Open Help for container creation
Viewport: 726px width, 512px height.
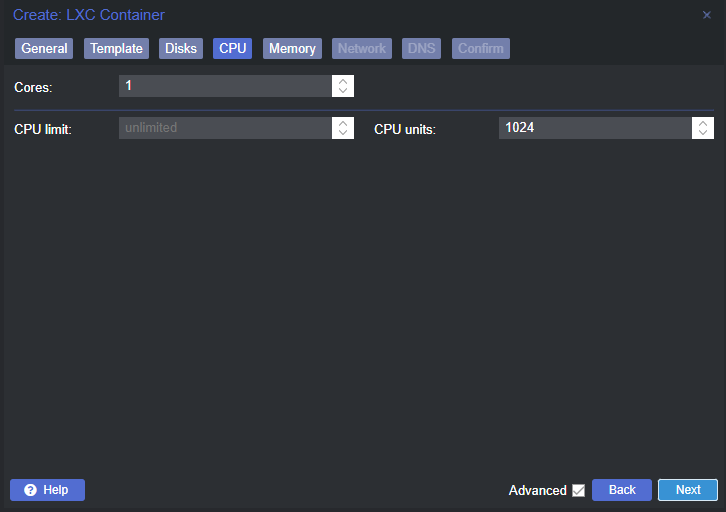point(47,490)
